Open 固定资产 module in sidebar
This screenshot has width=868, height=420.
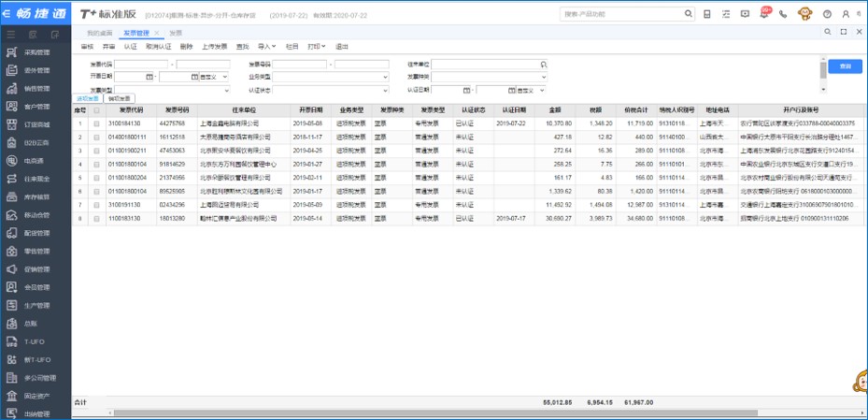pos(36,397)
